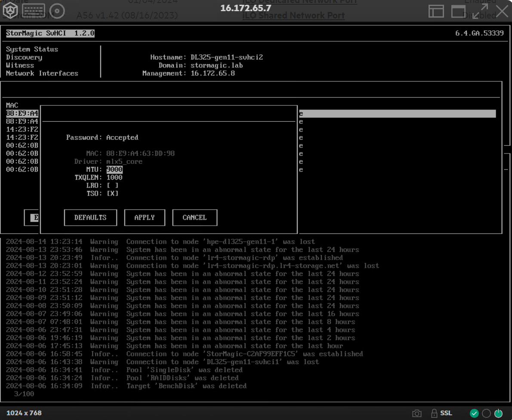Click the driver name mlx5_core
Viewport: 512px width, 420px height.
[x=124, y=162]
